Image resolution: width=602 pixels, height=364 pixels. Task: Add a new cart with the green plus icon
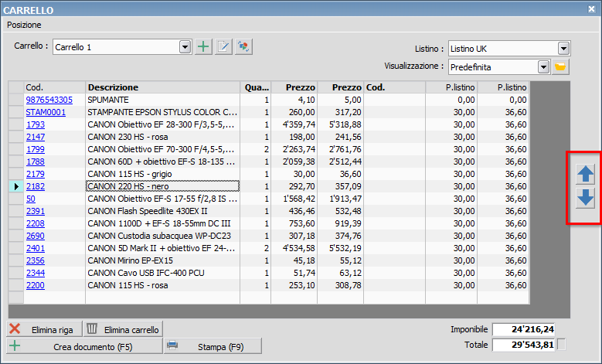(x=203, y=47)
